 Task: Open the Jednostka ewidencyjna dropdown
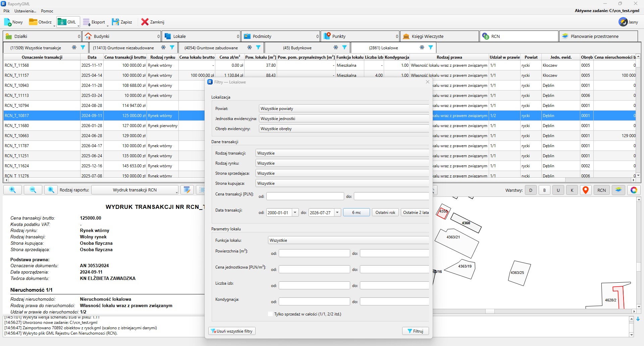pyautogui.click(x=344, y=119)
